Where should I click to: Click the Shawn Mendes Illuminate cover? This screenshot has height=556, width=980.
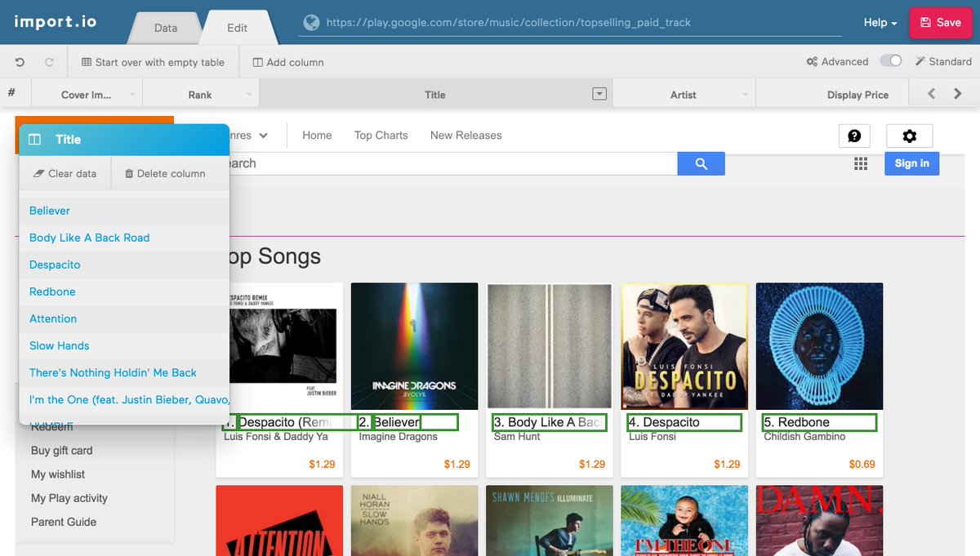click(x=550, y=521)
